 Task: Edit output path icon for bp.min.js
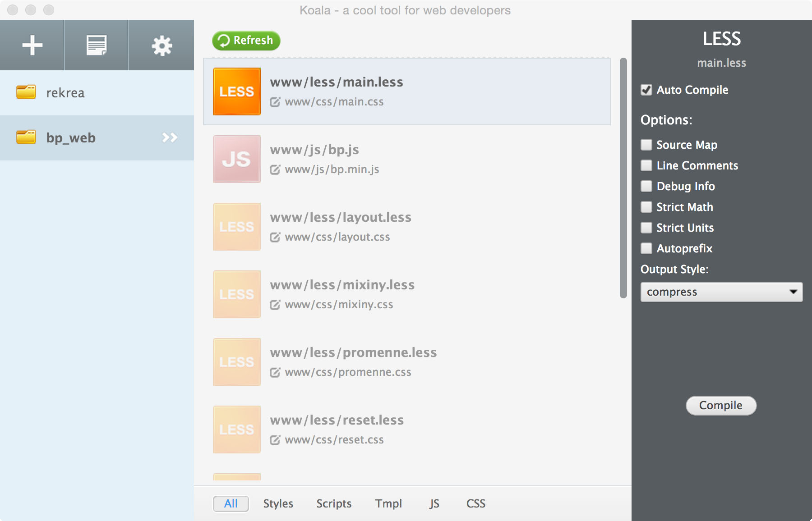click(x=275, y=170)
